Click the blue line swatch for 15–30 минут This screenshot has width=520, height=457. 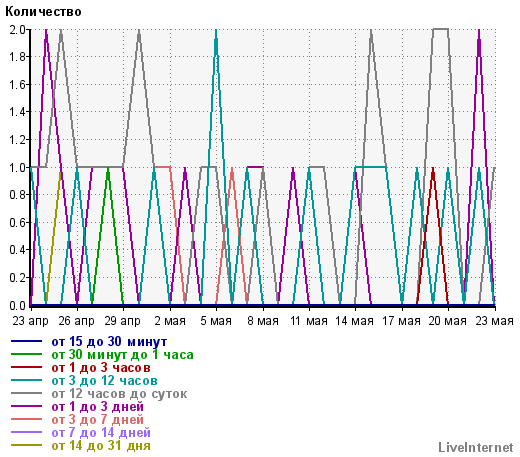[26, 341]
